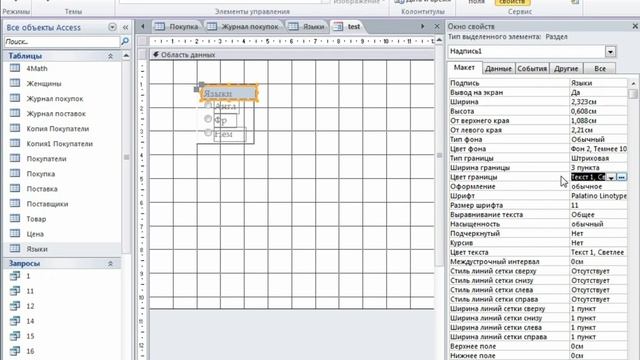Open the Все properties tab
Screen dimensions: 640x360
point(600,69)
